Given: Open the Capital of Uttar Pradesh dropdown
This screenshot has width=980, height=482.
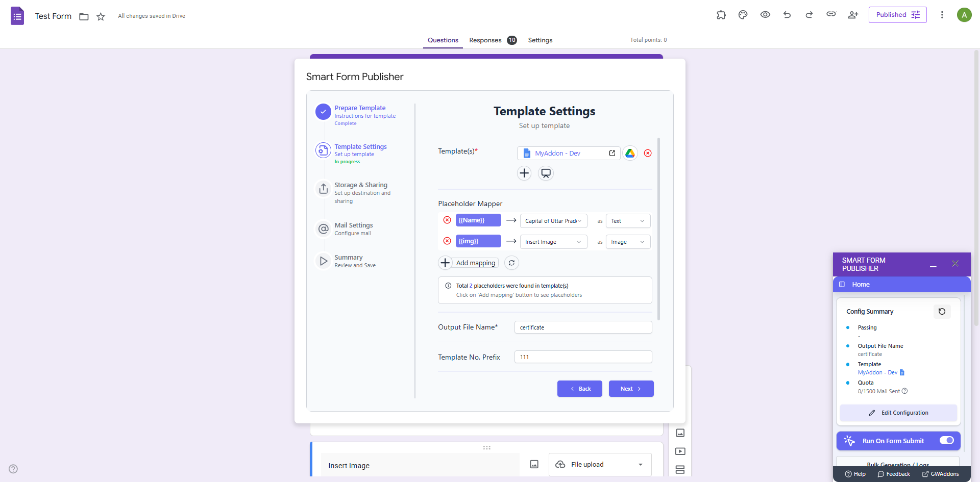Looking at the screenshot, I should point(553,221).
